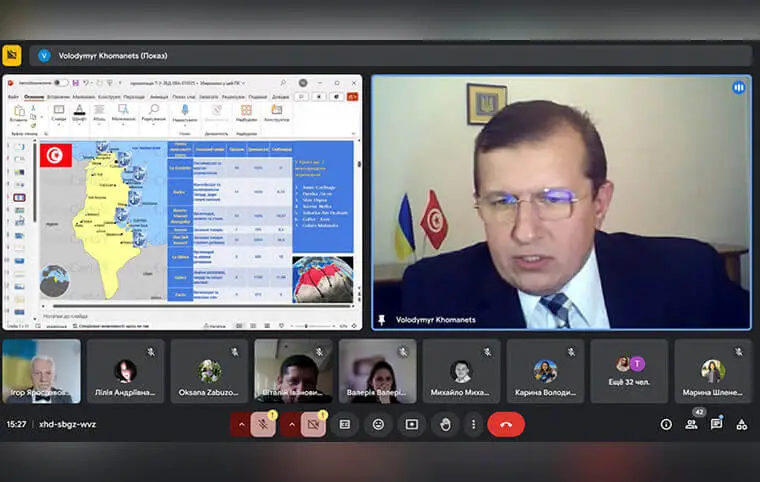Expand audio settings arrow beside microphone
Viewport: 760px width, 482px height.
[x=241, y=424]
